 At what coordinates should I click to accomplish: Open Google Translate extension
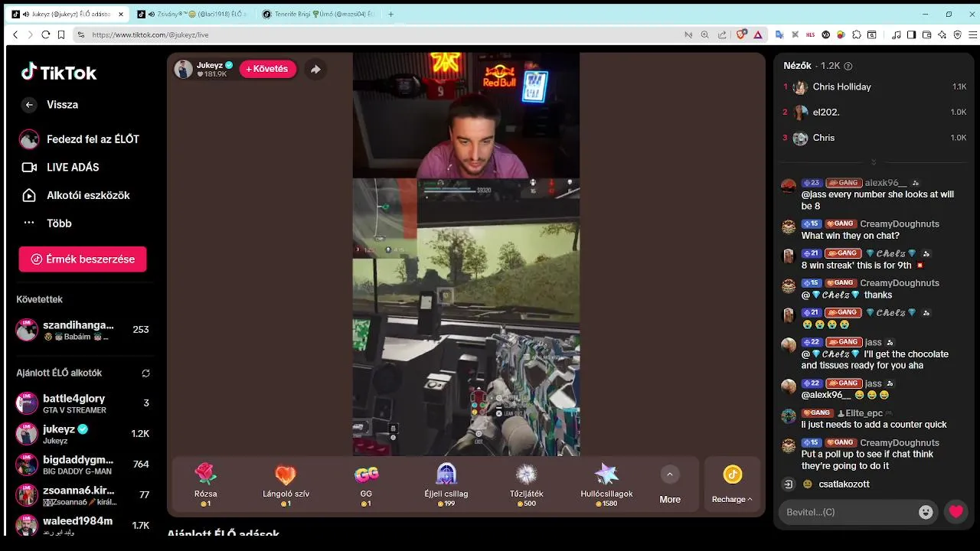pyautogui.click(x=779, y=34)
